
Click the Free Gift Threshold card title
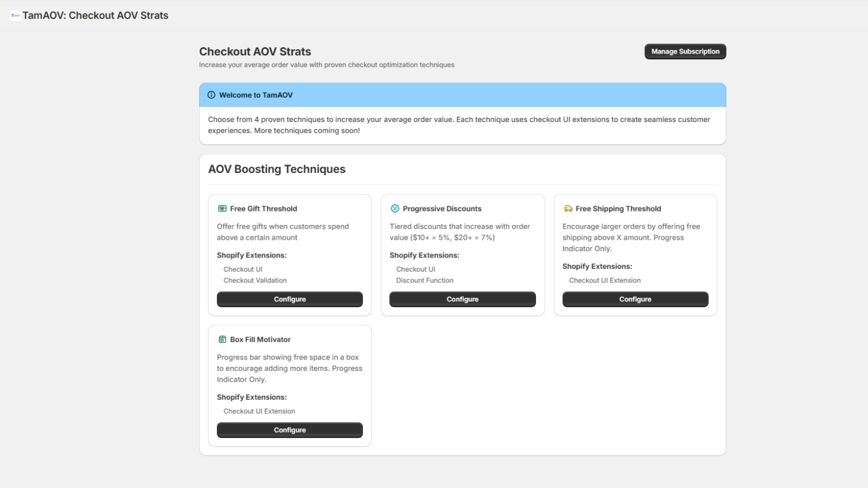point(264,209)
